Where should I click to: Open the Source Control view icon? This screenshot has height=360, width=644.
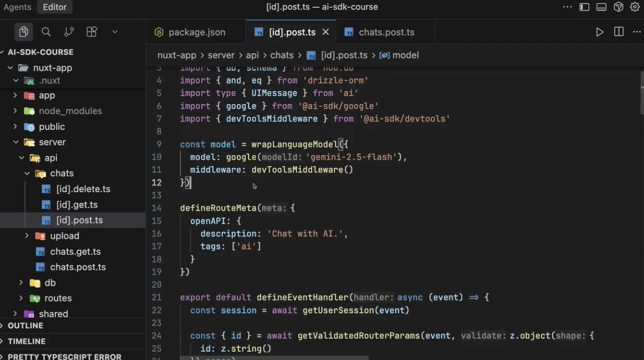point(69,32)
